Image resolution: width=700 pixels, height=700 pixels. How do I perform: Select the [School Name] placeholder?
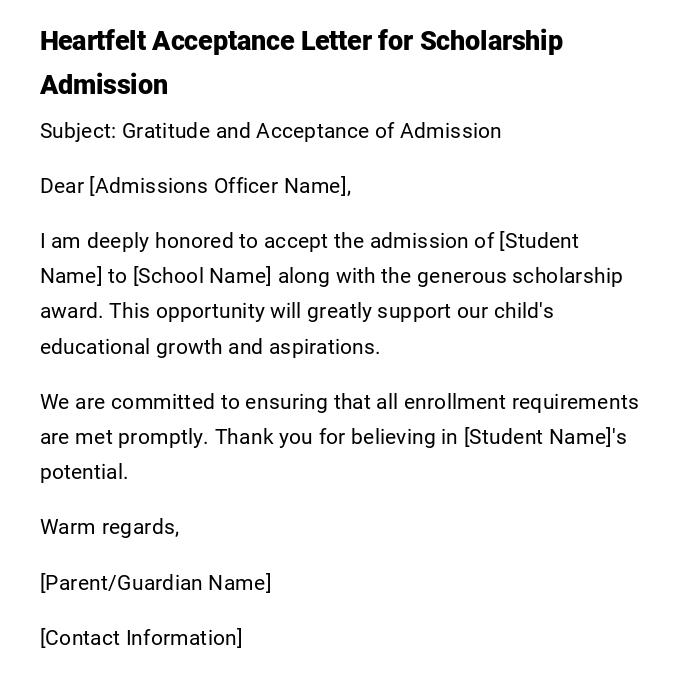tap(202, 276)
